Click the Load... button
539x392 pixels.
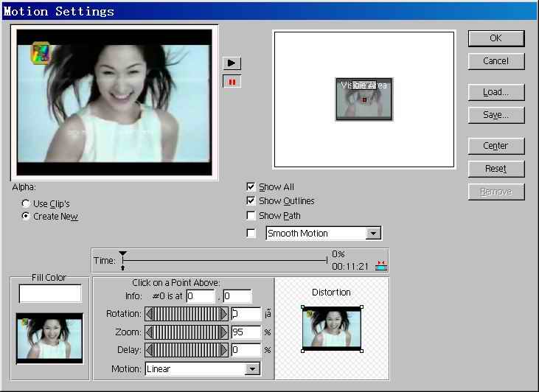(x=495, y=92)
